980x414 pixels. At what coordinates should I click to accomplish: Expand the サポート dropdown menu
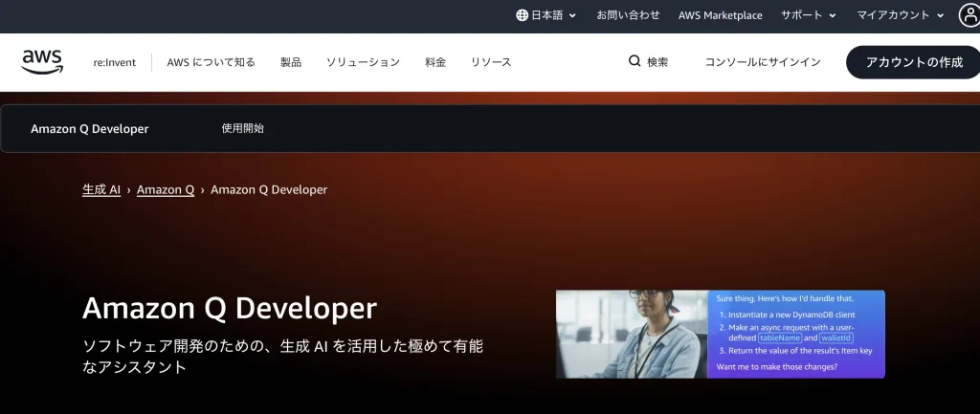pyautogui.click(x=808, y=15)
